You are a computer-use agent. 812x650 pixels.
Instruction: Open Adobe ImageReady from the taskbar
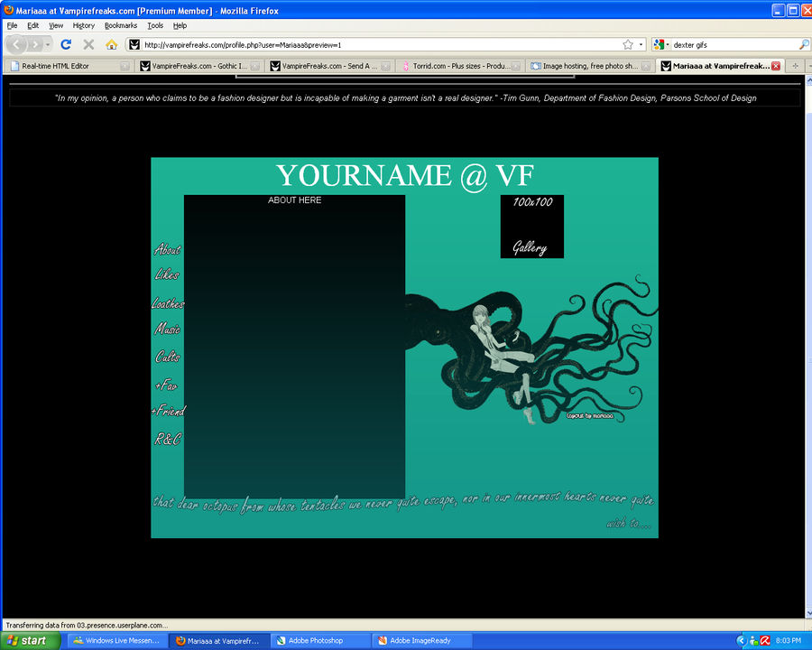point(421,641)
